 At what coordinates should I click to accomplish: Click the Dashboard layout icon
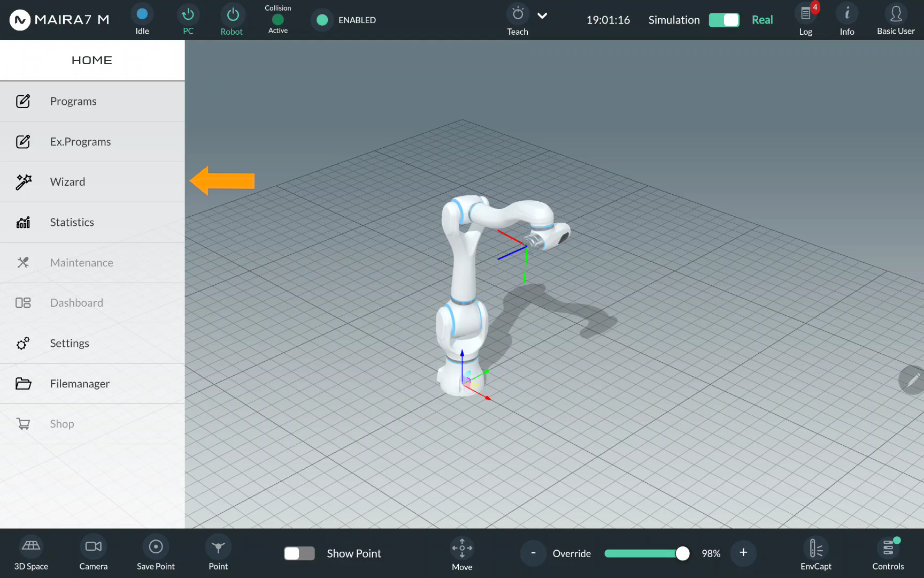click(23, 303)
